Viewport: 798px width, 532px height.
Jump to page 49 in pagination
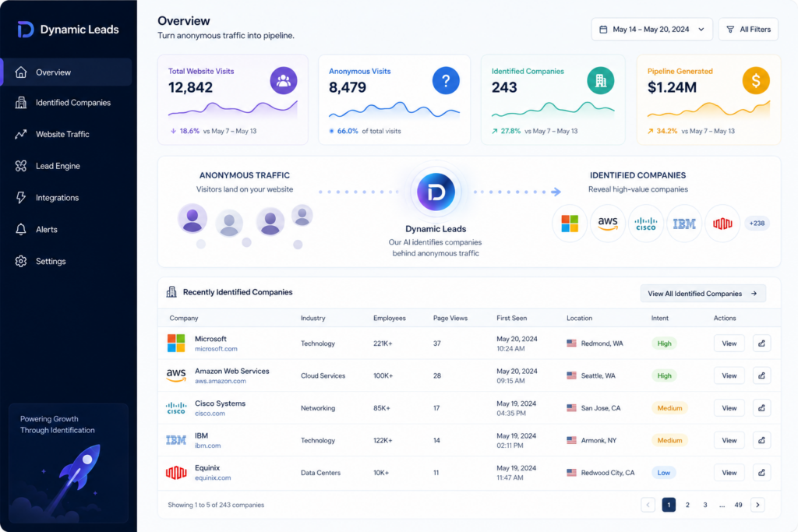(738, 505)
